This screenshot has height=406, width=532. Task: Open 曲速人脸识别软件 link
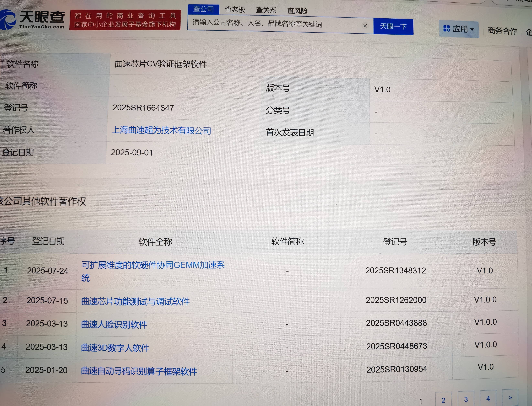click(114, 324)
